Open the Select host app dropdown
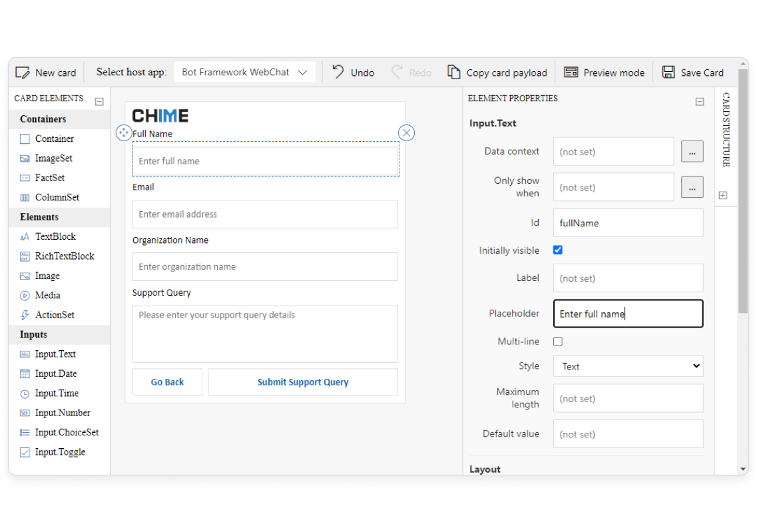 click(244, 72)
